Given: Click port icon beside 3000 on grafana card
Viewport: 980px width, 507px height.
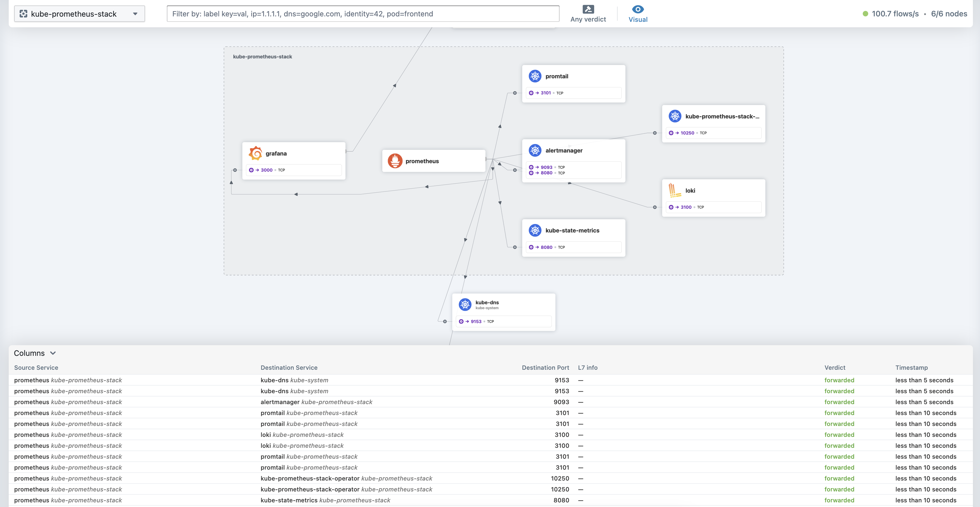Looking at the screenshot, I should coord(251,170).
